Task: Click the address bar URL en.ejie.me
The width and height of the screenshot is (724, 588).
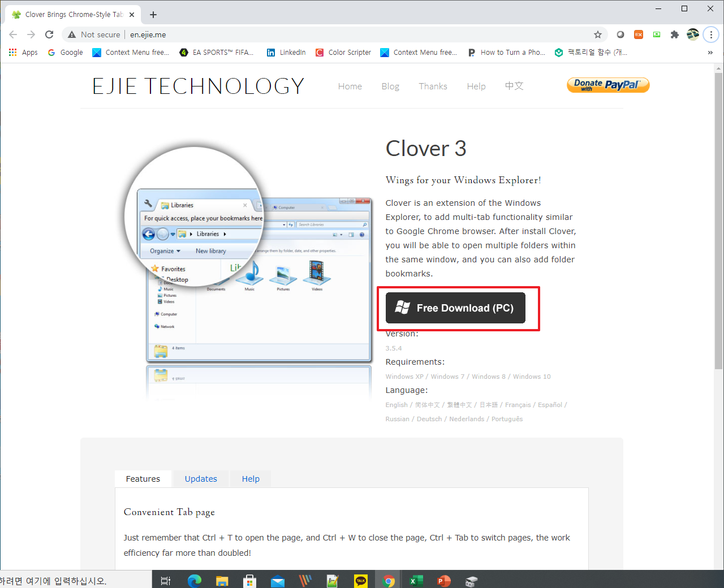Action: [x=148, y=34]
